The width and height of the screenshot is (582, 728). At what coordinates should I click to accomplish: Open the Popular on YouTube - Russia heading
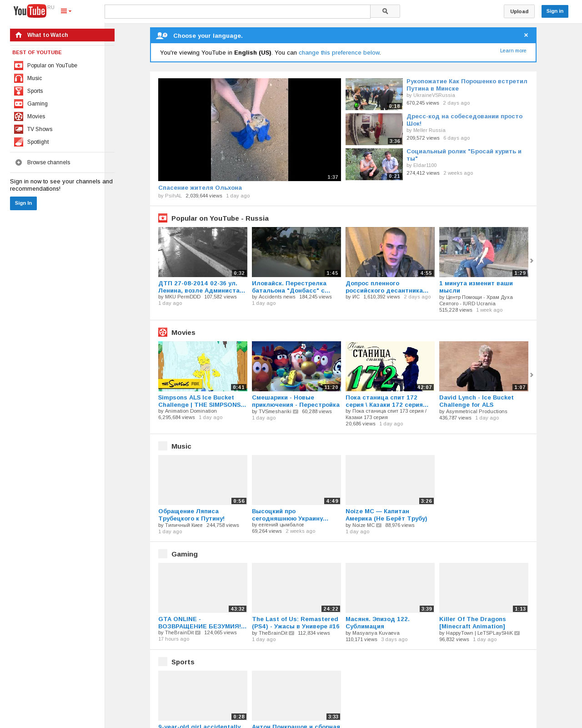220,218
